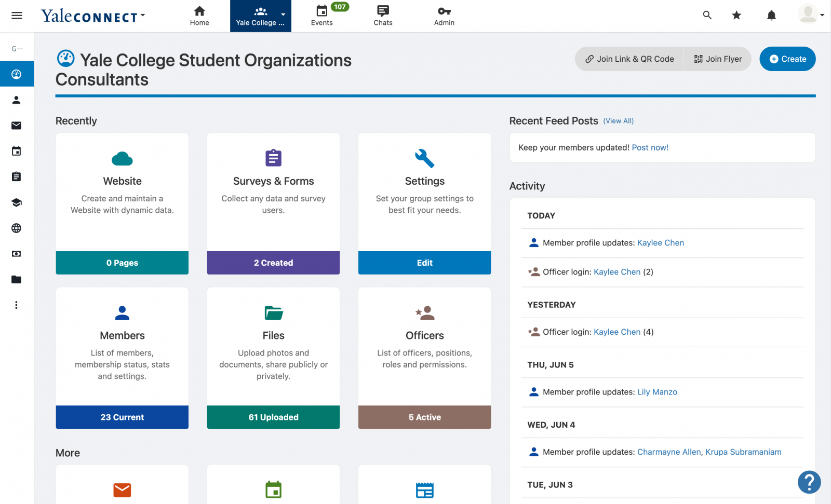Click the Website card title
The image size is (831, 504).
click(122, 181)
